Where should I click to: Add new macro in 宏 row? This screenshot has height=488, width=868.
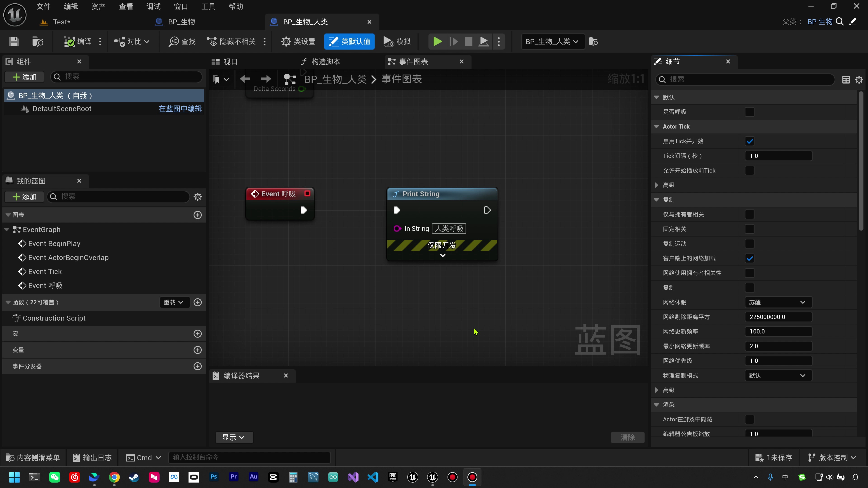coord(198,333)
